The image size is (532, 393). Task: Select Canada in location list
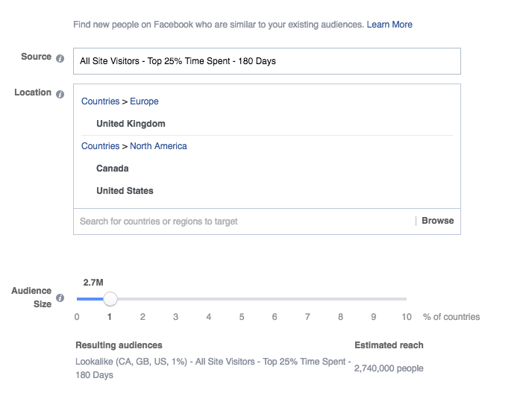click(x=113, y=169)
